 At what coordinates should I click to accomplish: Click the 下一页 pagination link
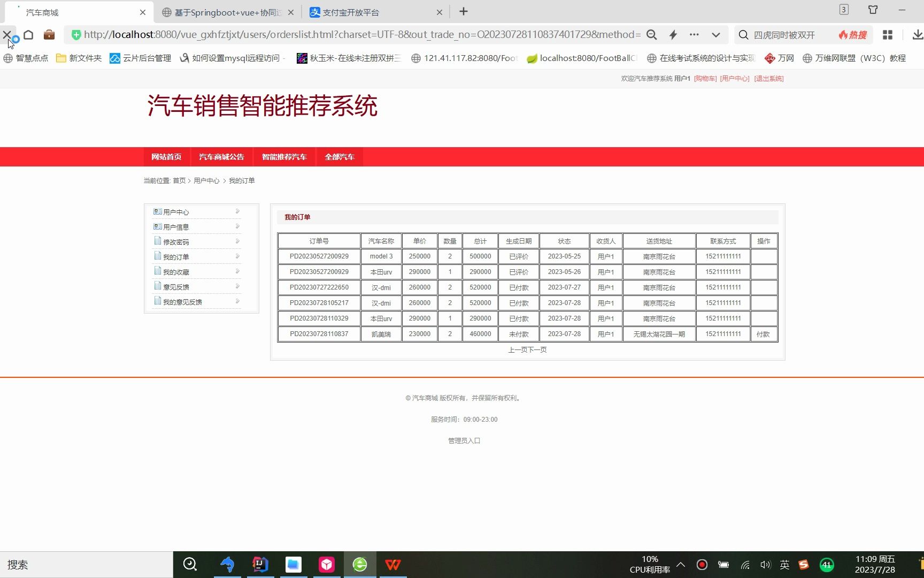click(537, 350)
